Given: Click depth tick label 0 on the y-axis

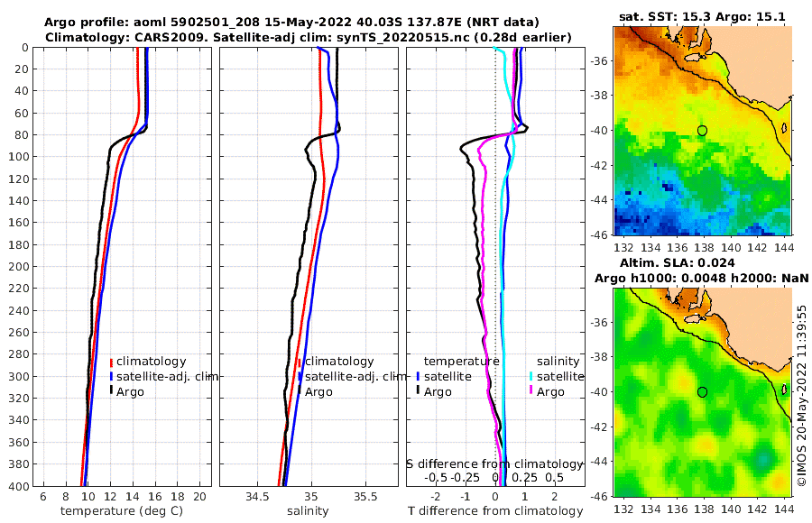Looking at the screenshot, I should click(25, 48).
